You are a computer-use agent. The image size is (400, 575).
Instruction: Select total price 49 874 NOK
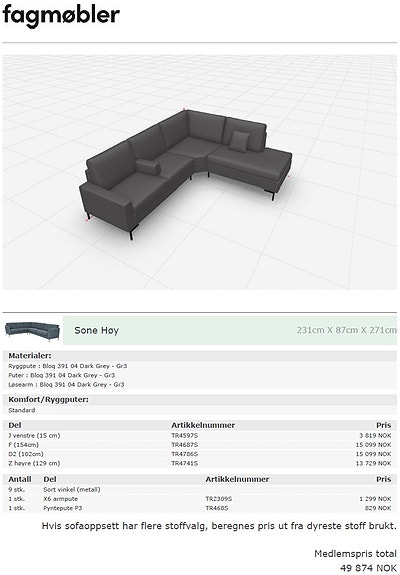[x=368, y=568]
